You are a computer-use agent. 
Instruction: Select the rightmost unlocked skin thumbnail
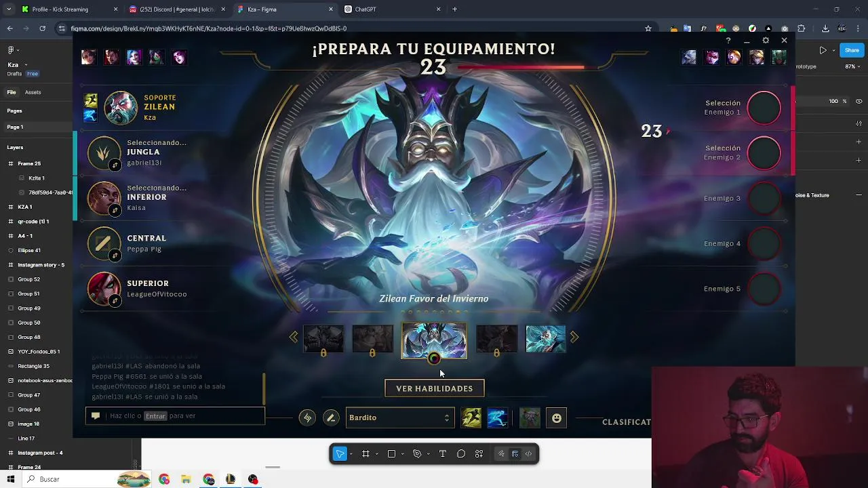(x=546, y=339)
